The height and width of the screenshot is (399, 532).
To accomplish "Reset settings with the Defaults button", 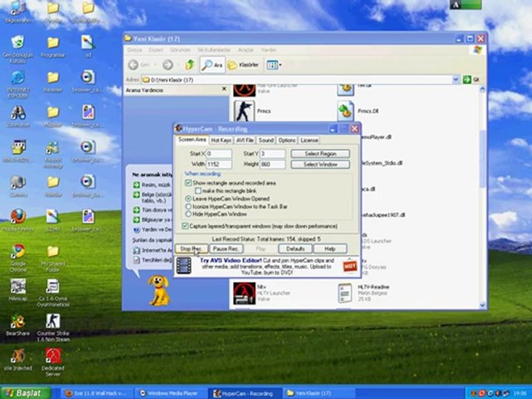I will pyautogui.click(x=295, y=249).
